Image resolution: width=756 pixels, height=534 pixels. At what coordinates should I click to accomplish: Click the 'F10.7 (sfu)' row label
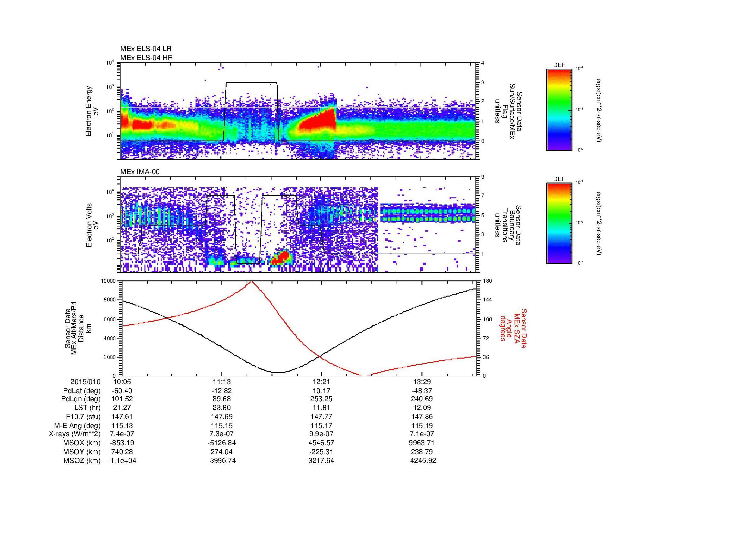pyautogui.click(x=83, y=416)
